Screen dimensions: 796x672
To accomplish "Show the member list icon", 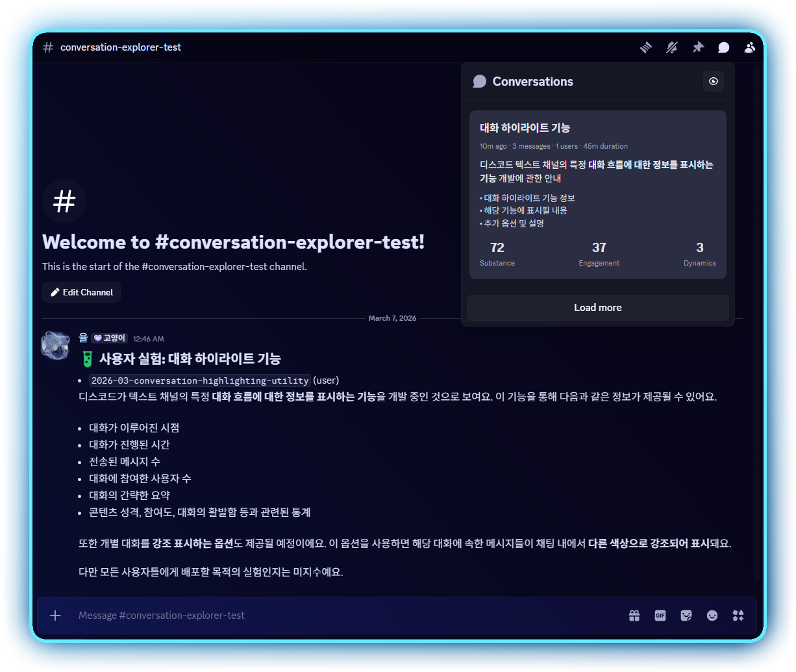I will point(750,47).
